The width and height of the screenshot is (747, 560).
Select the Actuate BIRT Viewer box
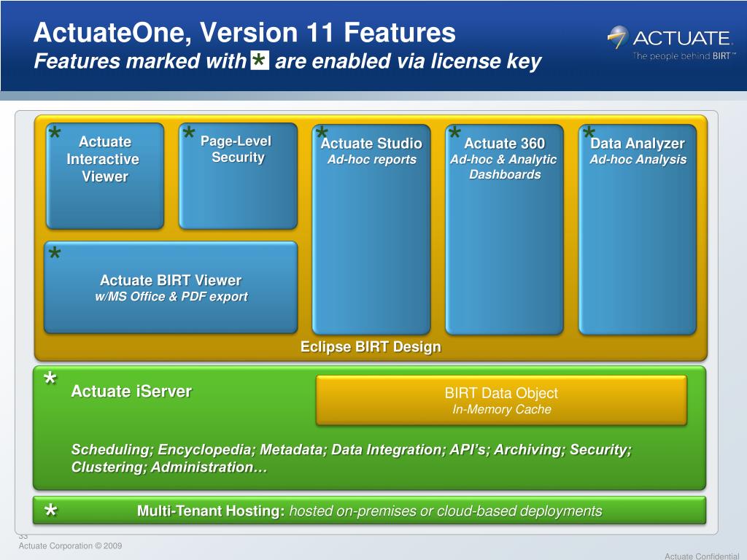coord(171,287)
